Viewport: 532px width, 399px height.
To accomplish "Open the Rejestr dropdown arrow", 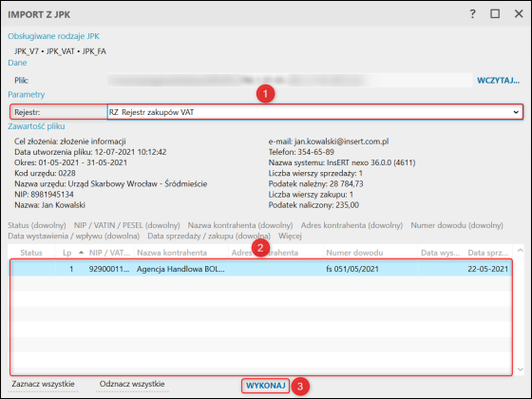I will [x=516, y=112].
